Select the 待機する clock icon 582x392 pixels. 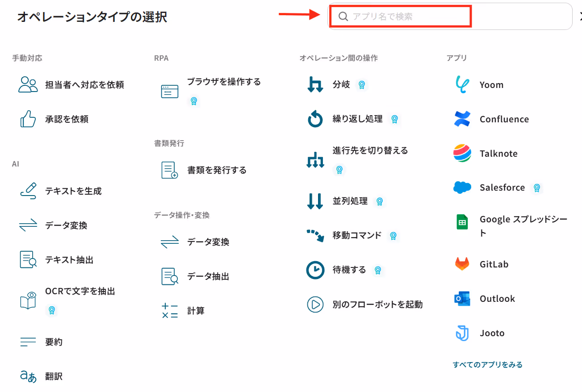point(315,270)
